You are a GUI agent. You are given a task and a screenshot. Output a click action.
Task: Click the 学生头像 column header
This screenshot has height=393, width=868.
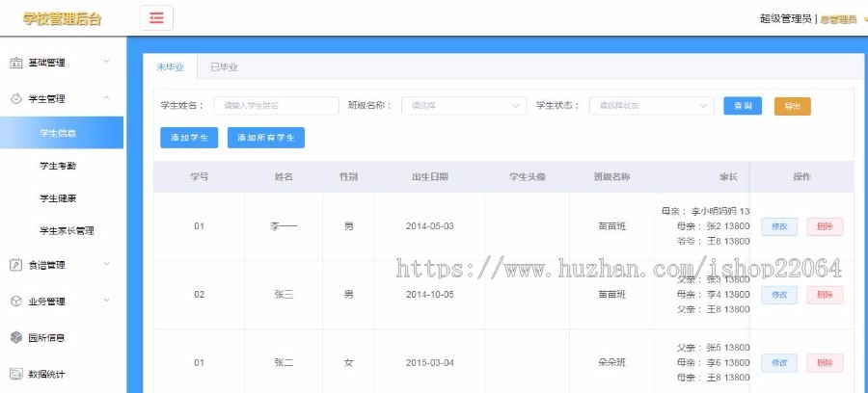point(527,177)
